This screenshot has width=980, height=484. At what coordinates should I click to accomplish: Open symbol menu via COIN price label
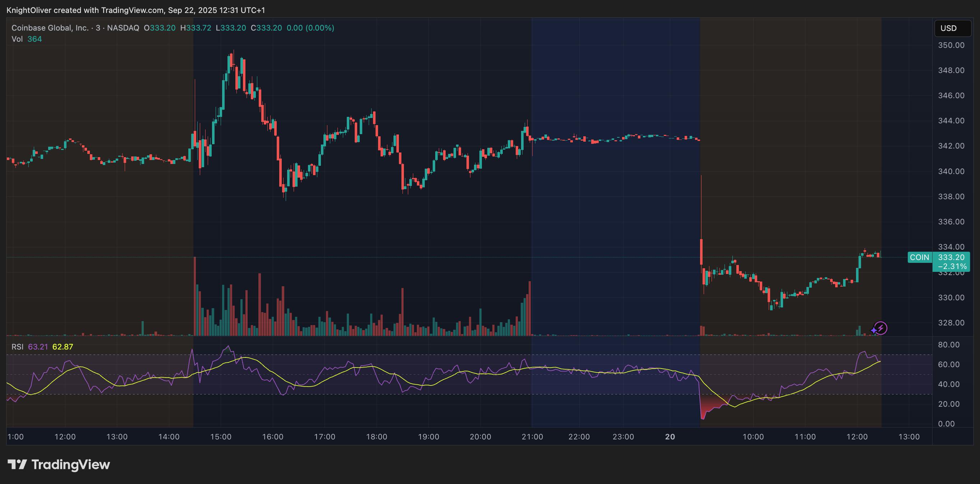tap(920, 257)
